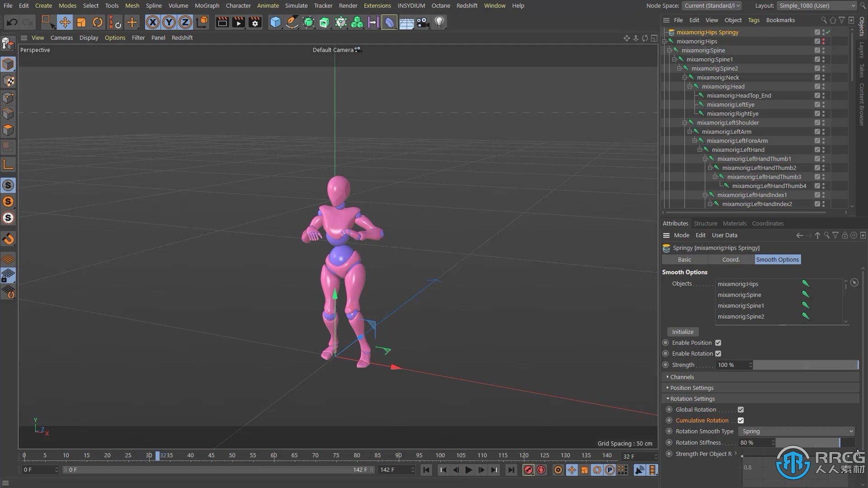Toggle Enable Rotation checkbox
This screenshot has width=868, height=488.
point(718,353)
